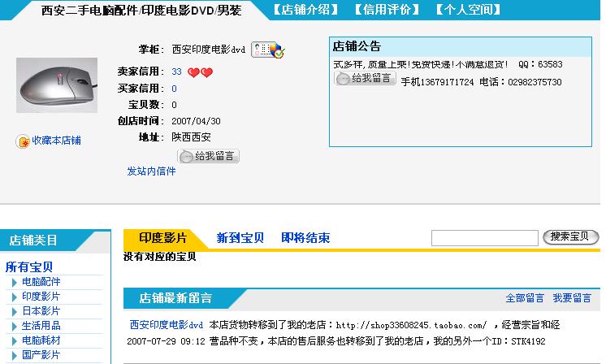Expand the 电脑配件 category arrow
606x364 pixels.
pyautogui.click(x=15, y=282)
